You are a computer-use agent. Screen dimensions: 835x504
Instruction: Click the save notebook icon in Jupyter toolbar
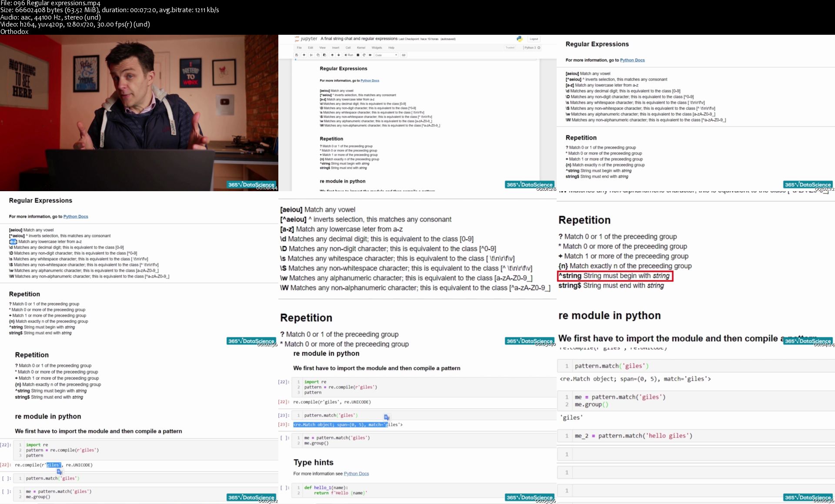tap(297, 55)
